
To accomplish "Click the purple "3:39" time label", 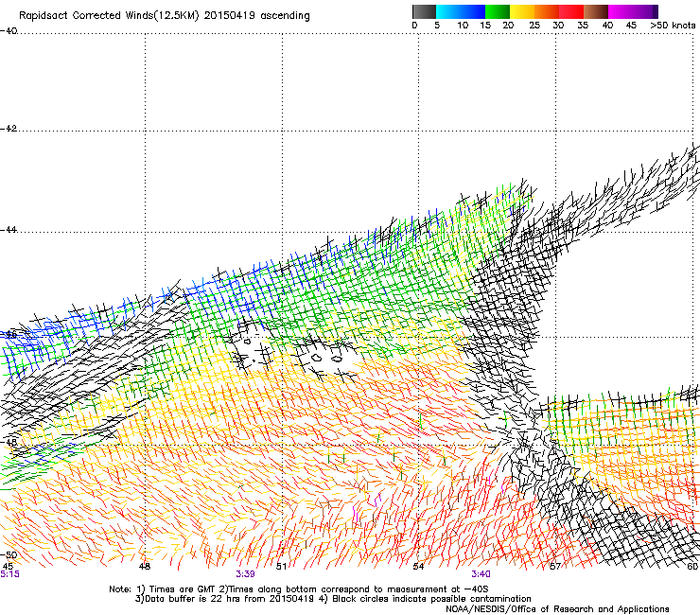I will pos(246,574).
